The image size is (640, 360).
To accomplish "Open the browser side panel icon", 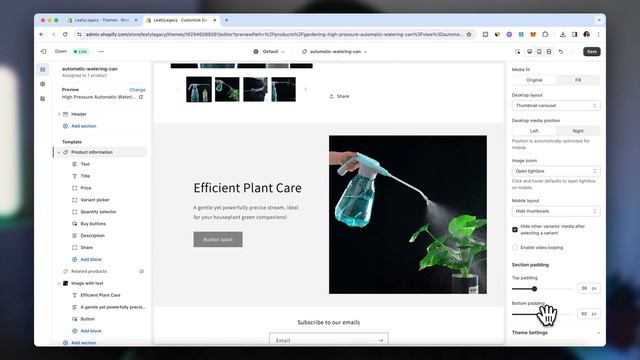I will point(575,35).
